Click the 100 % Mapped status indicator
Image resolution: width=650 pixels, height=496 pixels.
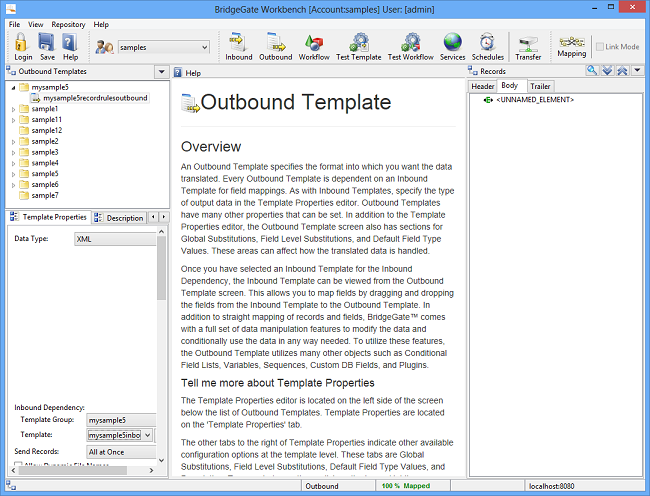point(406,486)
